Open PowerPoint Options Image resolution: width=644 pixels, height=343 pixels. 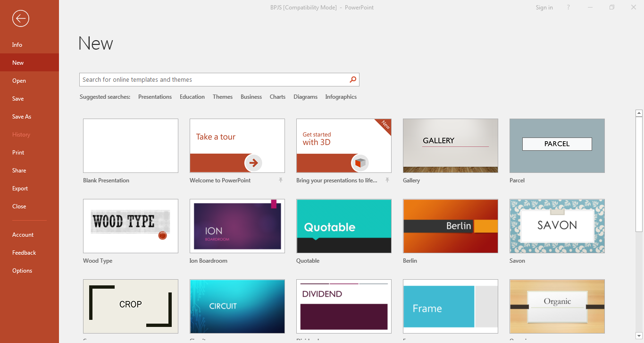(29, 271)
